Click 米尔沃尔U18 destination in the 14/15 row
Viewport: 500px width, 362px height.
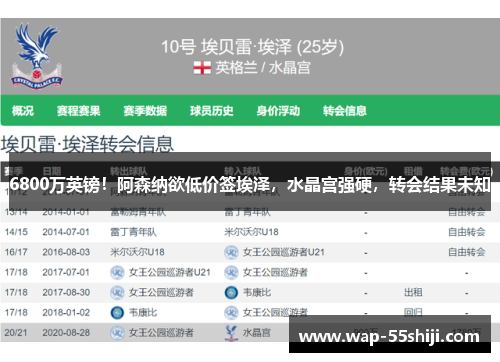tap(251, 232)
